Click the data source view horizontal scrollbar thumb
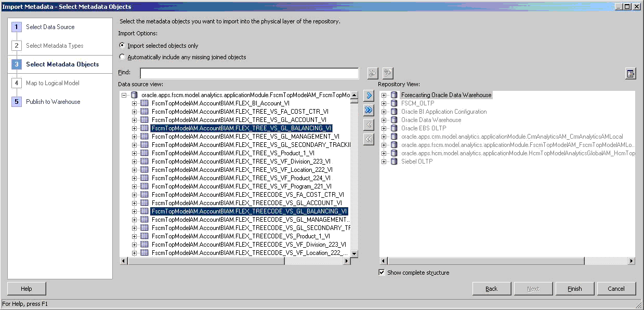 pos(206,261)
